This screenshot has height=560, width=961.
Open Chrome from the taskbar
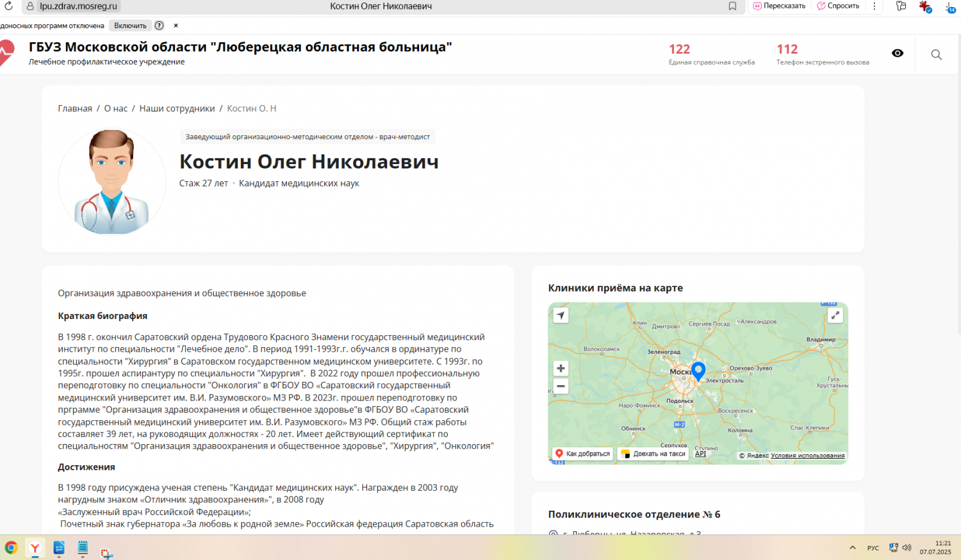pyautogui.click(x=11, y=548)
